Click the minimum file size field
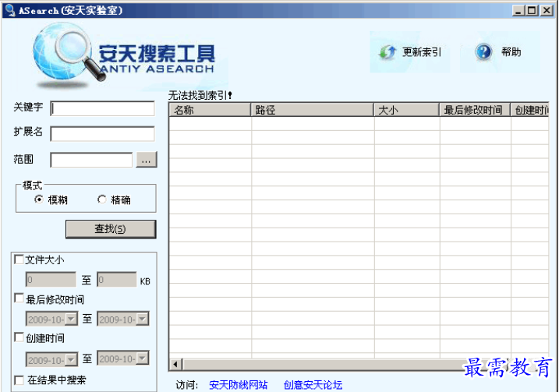The height and width of the screenshot is (392, 559). pyautogui.click(x=51, y=280)
